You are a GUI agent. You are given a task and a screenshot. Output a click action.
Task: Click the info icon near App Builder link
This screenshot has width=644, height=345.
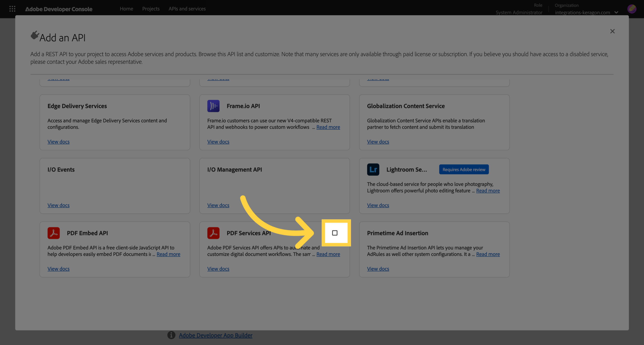click(x=171, y=335)
